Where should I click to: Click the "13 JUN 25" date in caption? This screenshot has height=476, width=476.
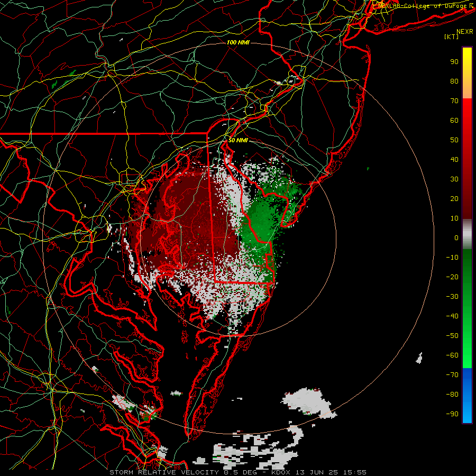[x=317, y=472]
